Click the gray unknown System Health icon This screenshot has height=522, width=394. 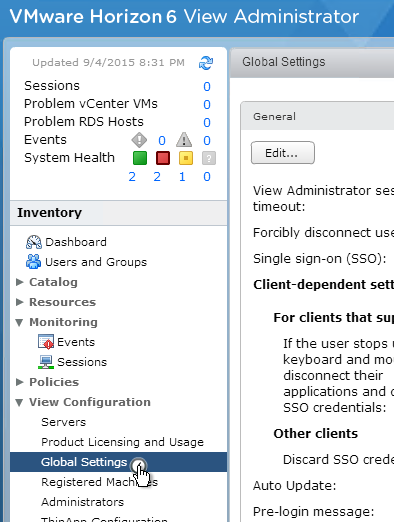[209, 158]
